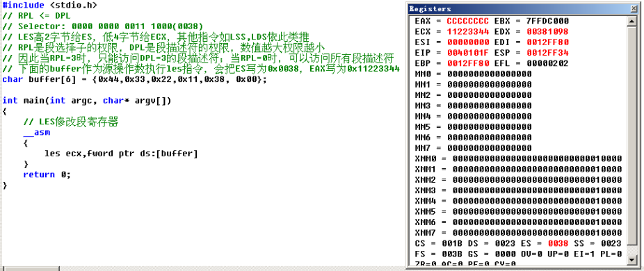Click the red ES value 0038
The image size is (644, 271).
(x=558, y=243)
